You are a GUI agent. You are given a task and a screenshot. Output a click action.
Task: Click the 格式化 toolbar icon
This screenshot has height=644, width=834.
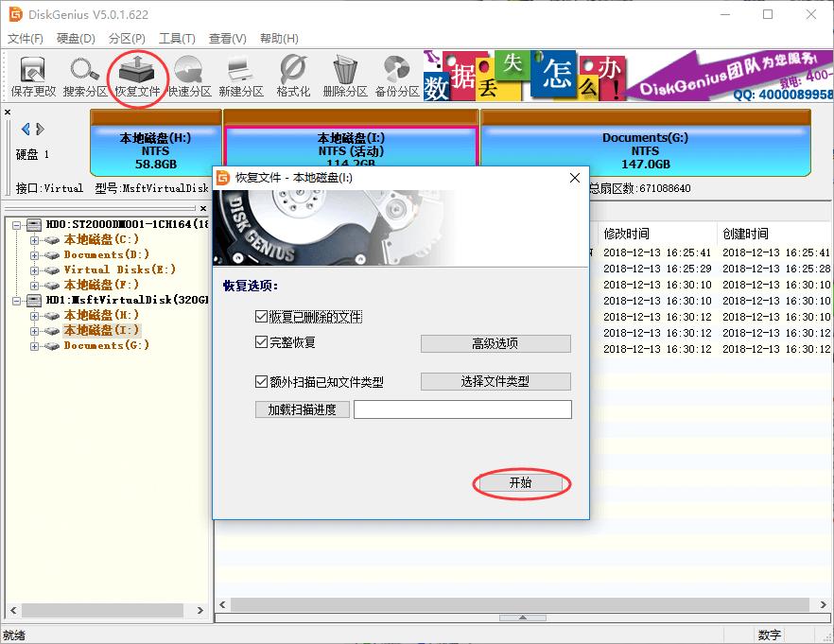(x=291, y=76)
